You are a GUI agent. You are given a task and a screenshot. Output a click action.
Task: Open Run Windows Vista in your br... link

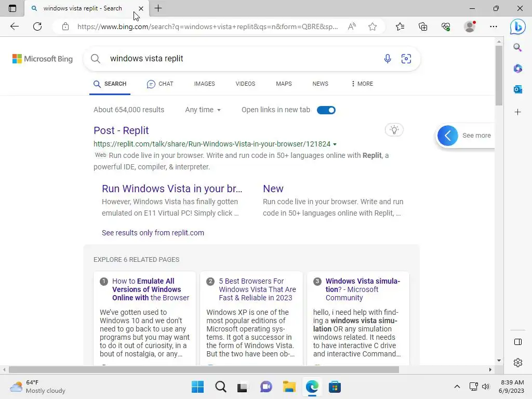172,189
